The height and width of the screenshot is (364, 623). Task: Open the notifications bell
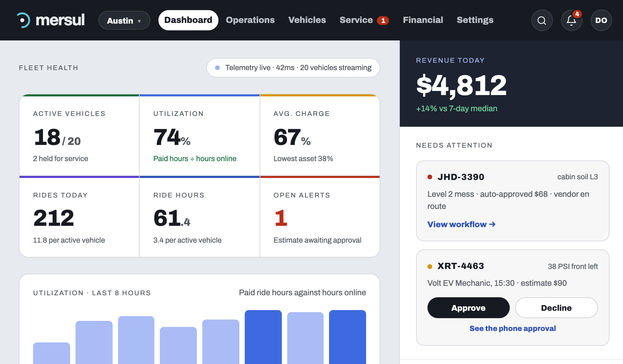[x=571, y=20]
